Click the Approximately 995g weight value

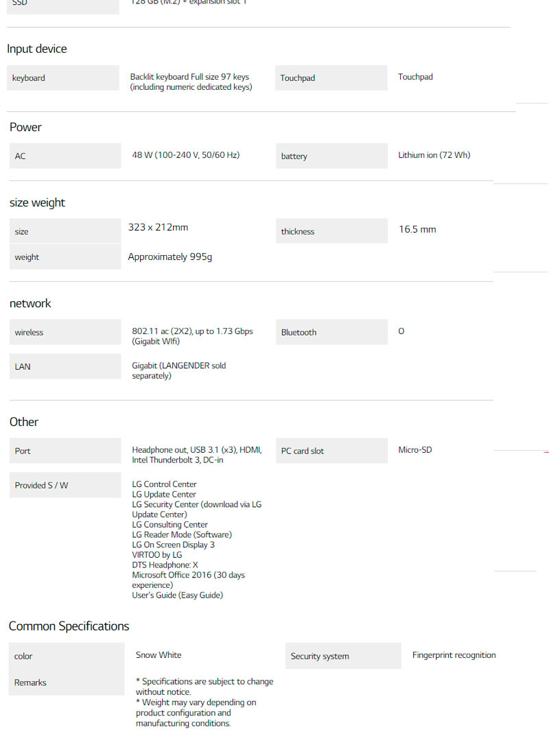(170, 257)
